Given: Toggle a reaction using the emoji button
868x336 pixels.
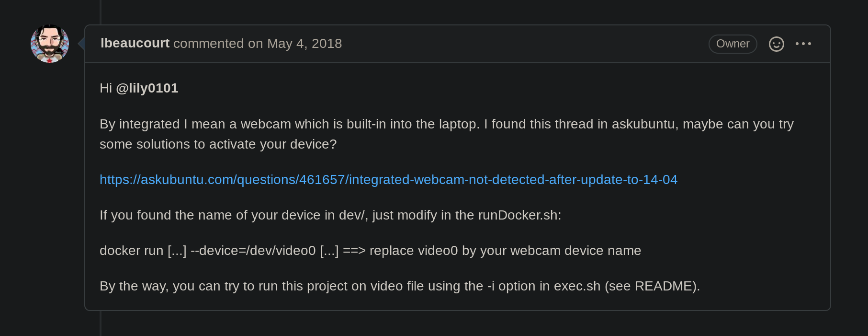Looking at the screenshot, I should tap(776, 44).
